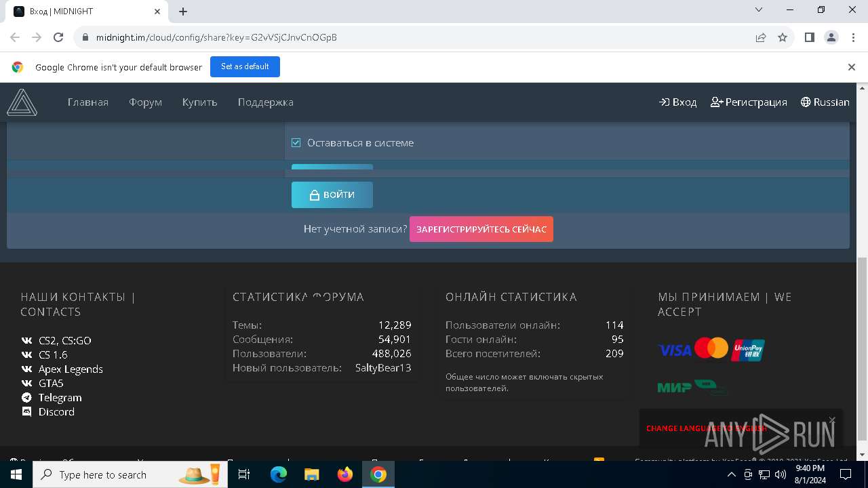Click Set as default browser button
The width and height of the screenshot is (868, 488).
(x=245, y=66)
